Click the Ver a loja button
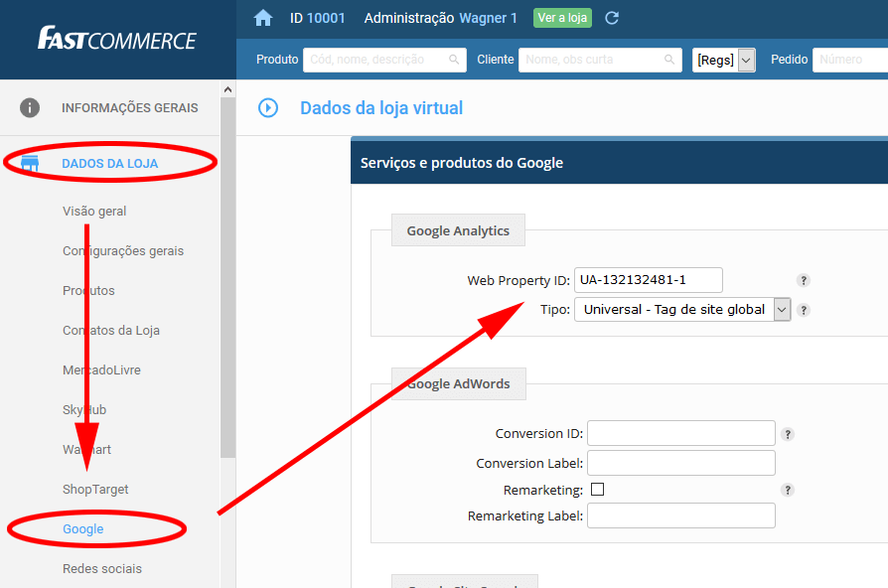This screenshot has height=588, width=888. point(562,18)
